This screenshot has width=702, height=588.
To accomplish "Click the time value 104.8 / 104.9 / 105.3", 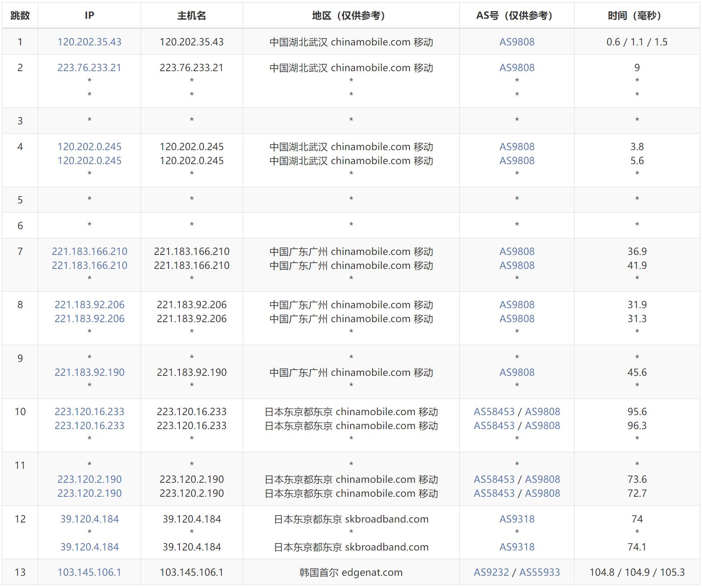I will pos(637,572).
